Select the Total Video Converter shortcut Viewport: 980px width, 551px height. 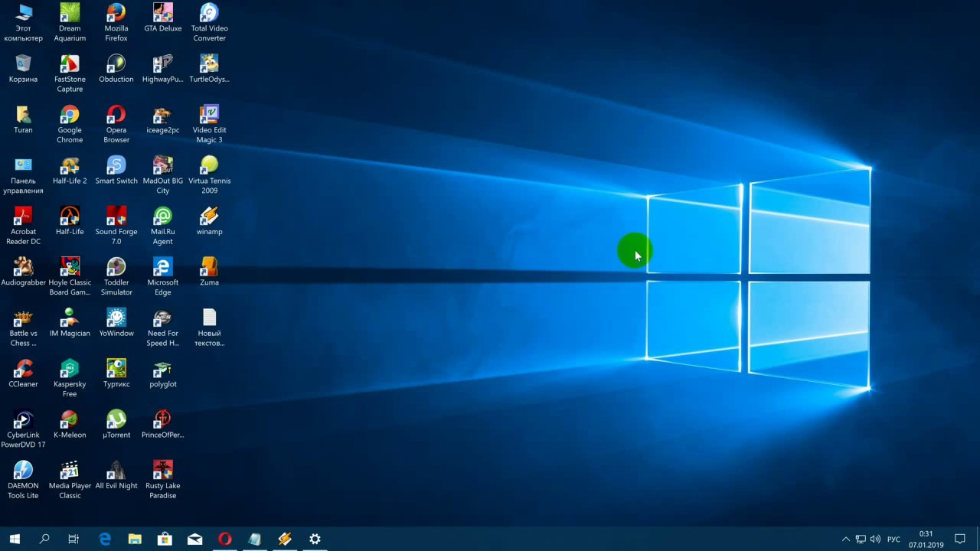209,22
